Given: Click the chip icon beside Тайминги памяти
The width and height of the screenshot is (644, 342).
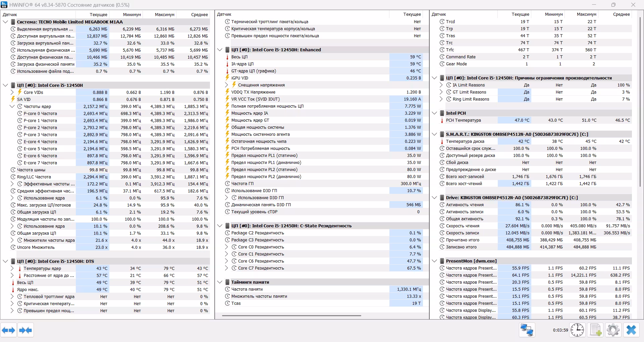Looking at the screenshot, I should [227, 282].
